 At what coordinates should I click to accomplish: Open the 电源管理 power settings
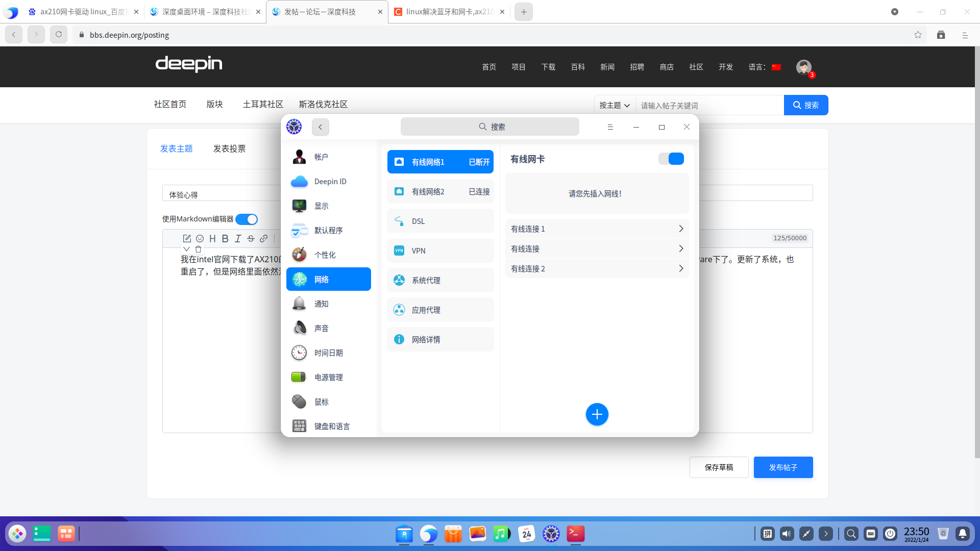(329, 377)
